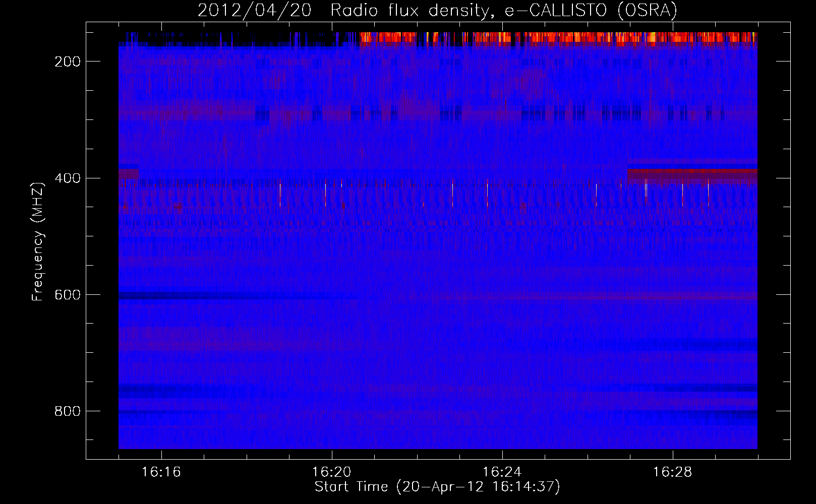816x504 pixels.
Task: Click the '16:20' time axis label
Action: coord(331,472)
